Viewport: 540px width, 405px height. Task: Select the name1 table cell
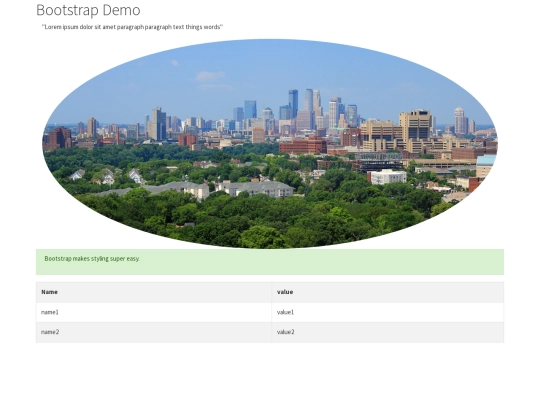[x=154, y=312]
